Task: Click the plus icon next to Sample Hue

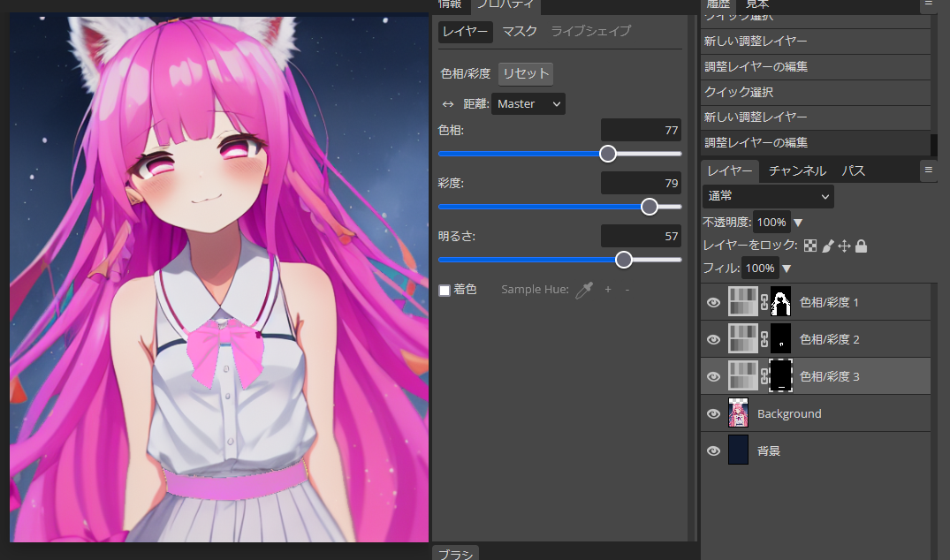Action: click(x=608, y=290)
